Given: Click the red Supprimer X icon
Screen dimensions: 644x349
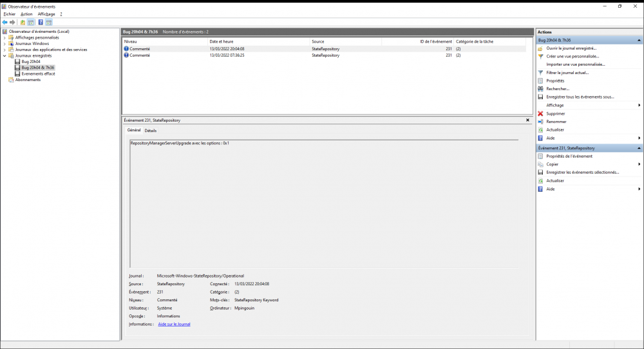Looking at the screenshot, I should 540,113.
